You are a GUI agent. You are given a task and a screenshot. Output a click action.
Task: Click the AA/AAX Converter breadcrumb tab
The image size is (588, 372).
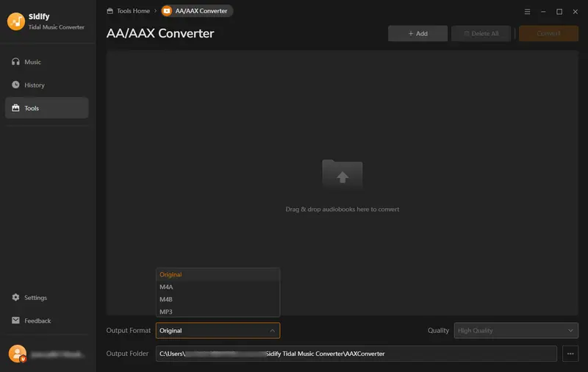pyautogui.click(x=196, y=11)
